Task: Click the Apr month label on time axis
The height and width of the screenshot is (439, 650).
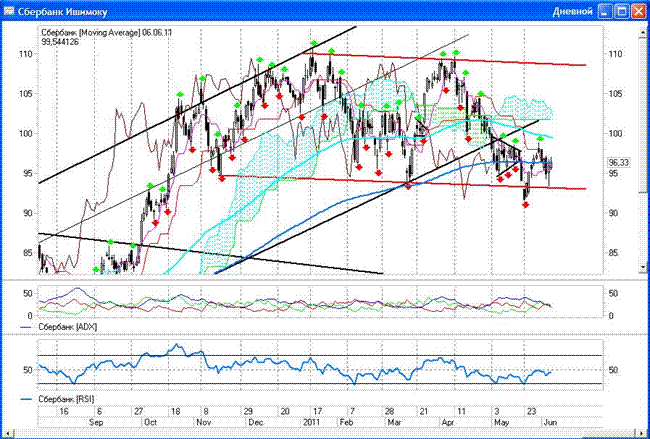Action: [x=448, y=422]
